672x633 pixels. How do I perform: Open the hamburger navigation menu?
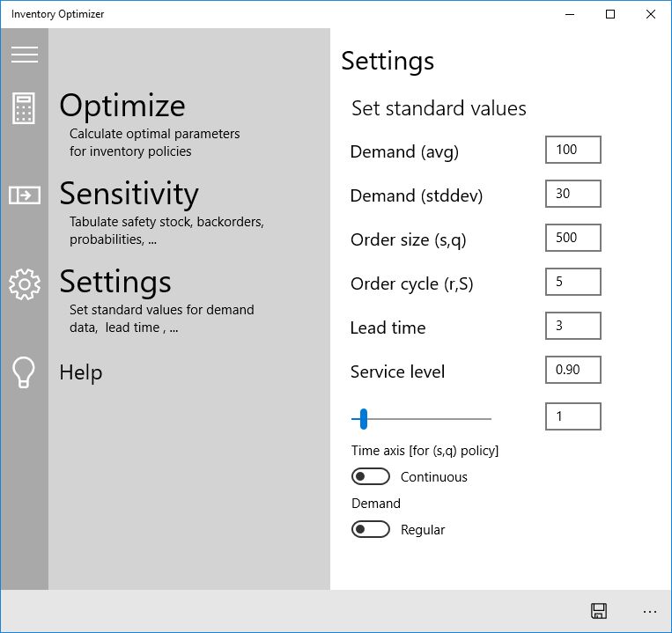pyautogui.click(x=24, y=55)
